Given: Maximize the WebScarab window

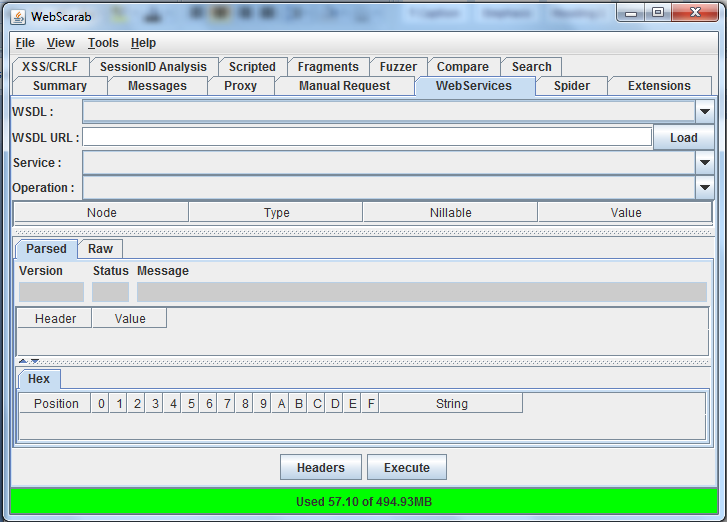Looking at the screenshot, I should point(658,13).
